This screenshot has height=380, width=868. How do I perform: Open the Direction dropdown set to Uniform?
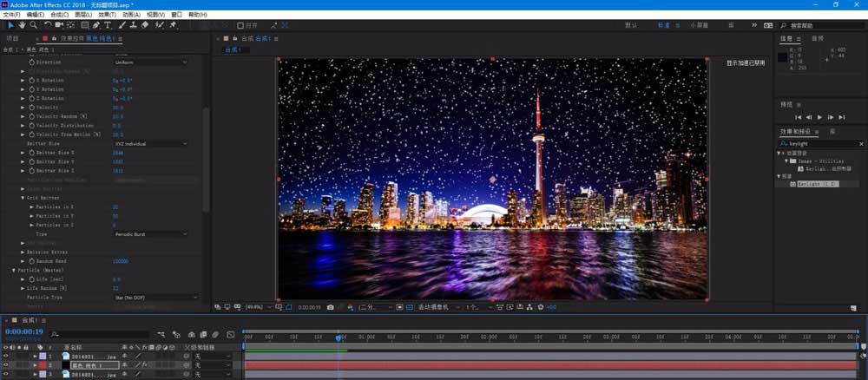point(149,63)
